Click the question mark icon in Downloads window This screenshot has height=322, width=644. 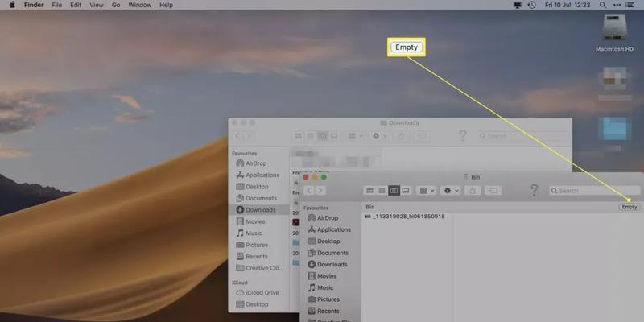click(462, 136)
